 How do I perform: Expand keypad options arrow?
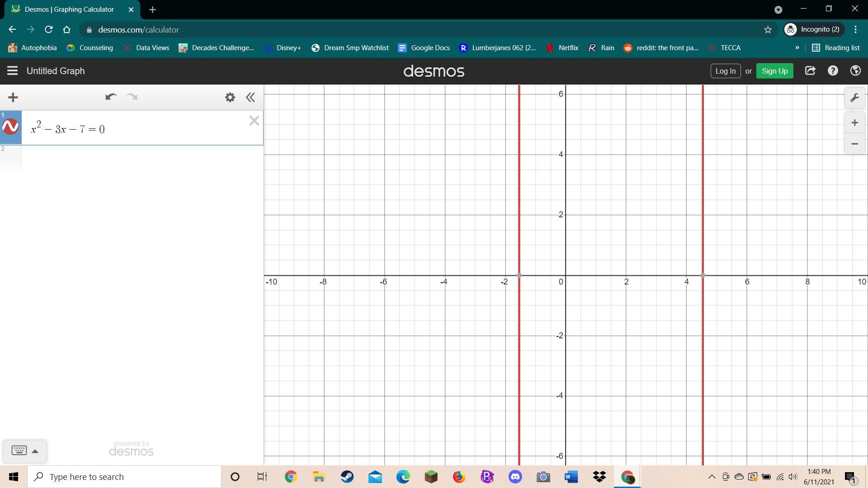pos(35,451)
